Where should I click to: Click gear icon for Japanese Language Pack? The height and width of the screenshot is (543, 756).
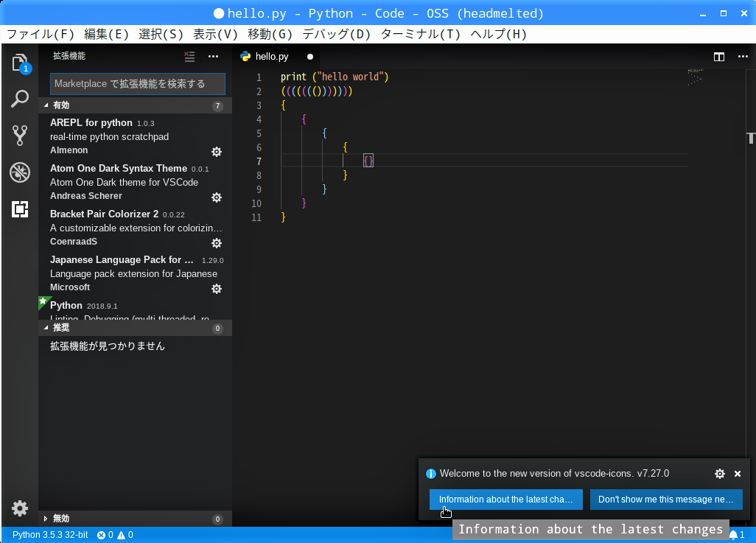(217, 289)
